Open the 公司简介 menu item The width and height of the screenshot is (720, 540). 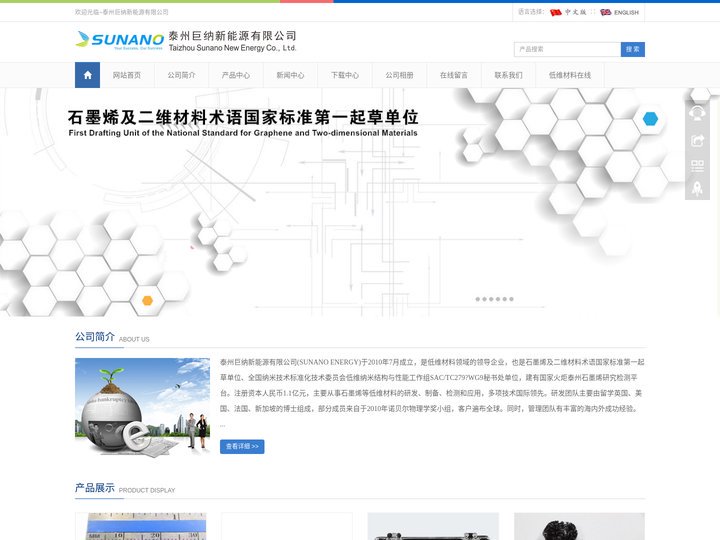(181, 75)
